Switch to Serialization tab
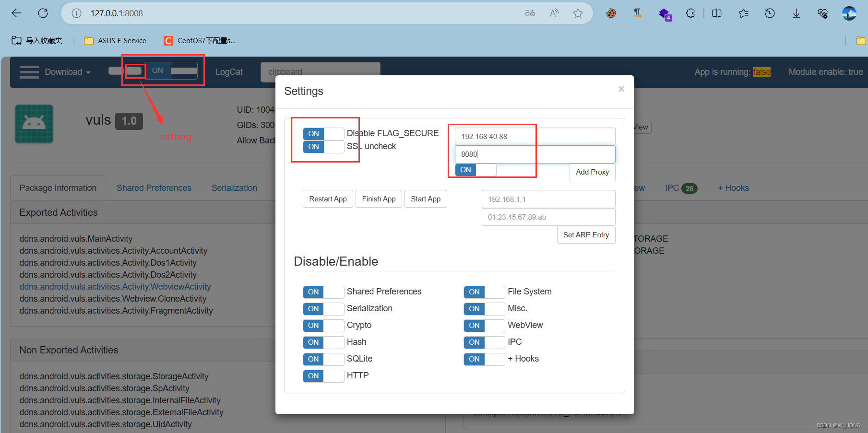Viewport: 868px width, 433px height. pos(235,188)
